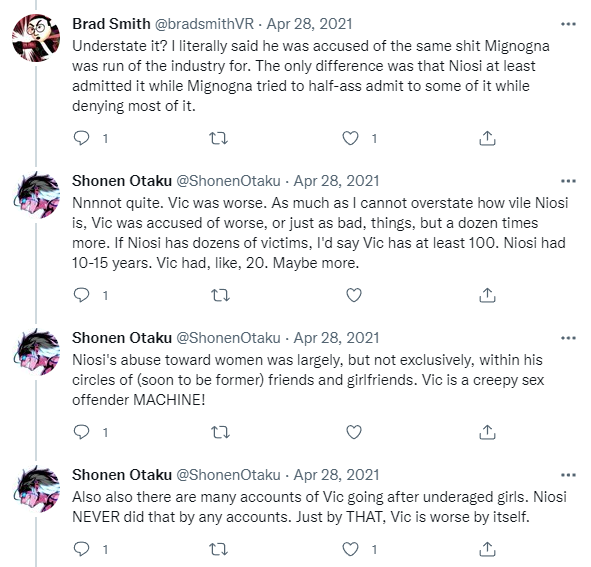591x567 pixels.
Task: Reply to the 'creepy sex offender MACHINE' tweet
Action: (81, 432)
